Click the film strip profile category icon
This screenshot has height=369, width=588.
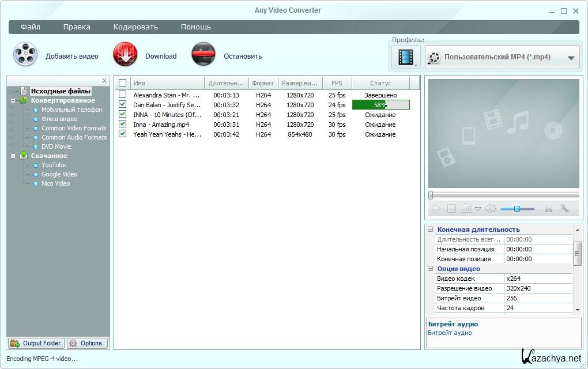point(406,58)
